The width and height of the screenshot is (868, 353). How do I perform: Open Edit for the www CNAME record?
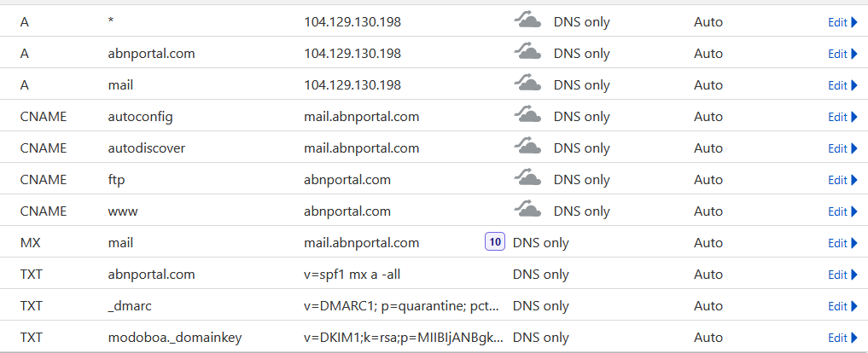coord(842,211)
